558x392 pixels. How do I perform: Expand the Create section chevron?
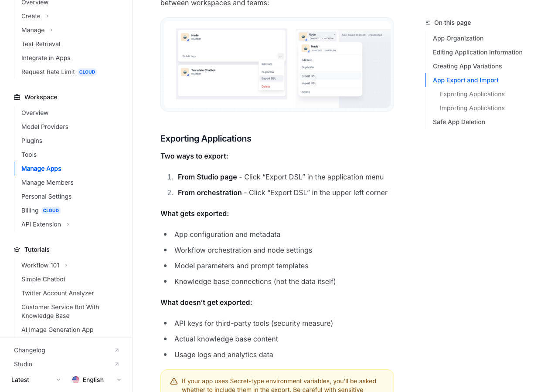tap(48, 16)
